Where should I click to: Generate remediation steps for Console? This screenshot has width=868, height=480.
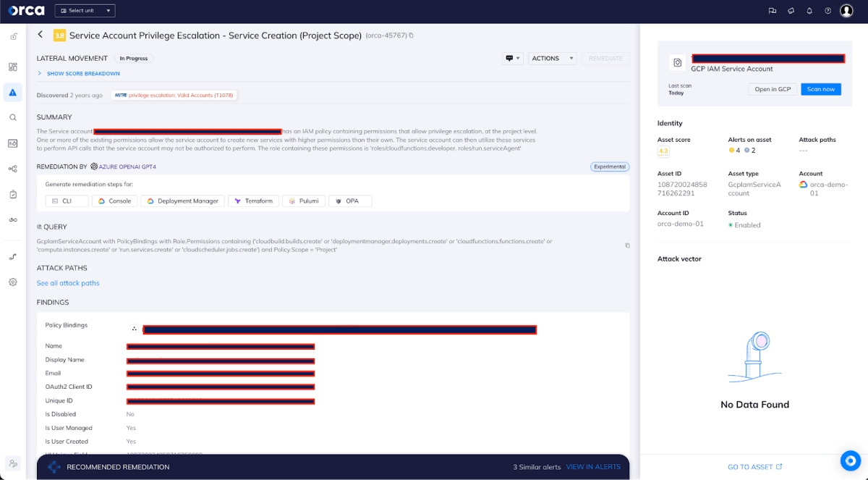pos(115,201)
